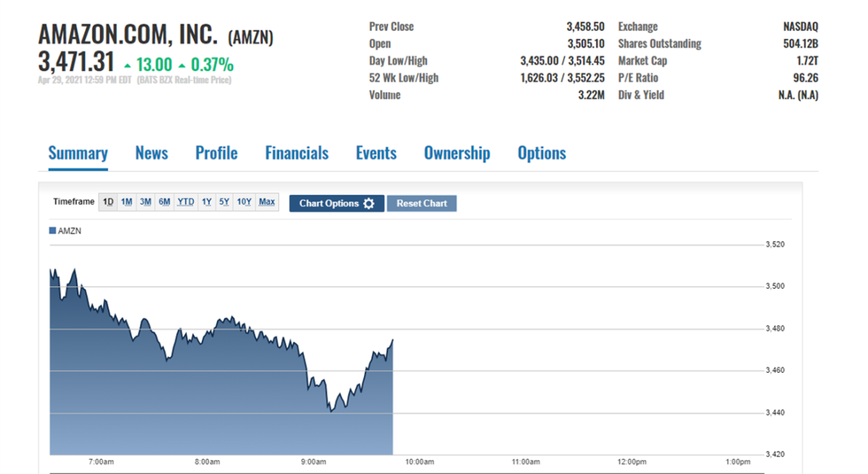This screenshot has height=474, width=868.
Task: Select the 1D timeframe
Action: 108,202
